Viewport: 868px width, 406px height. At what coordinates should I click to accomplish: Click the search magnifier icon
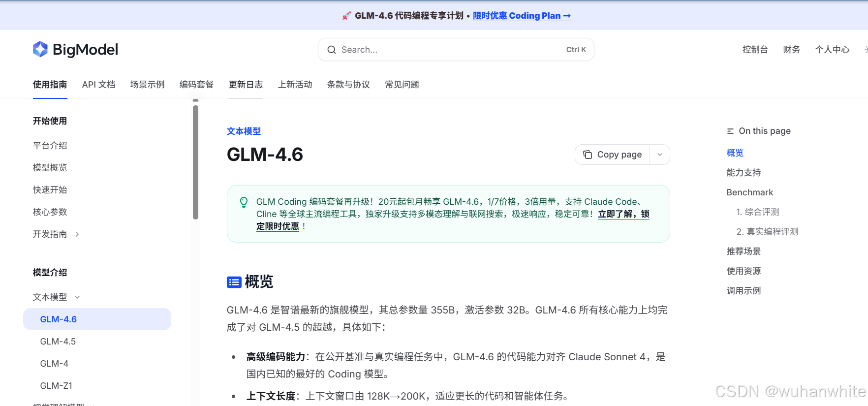pos(332,50)
